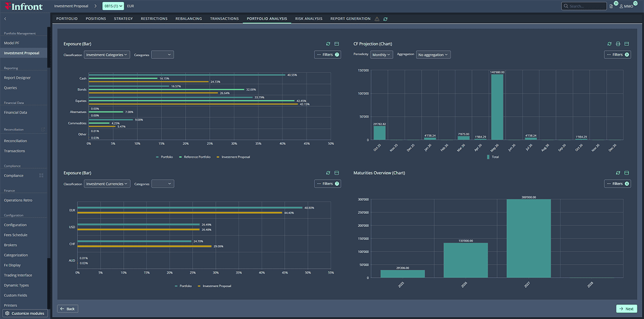Change Periodicity from Monthly dropdown

tap(381, 54)
